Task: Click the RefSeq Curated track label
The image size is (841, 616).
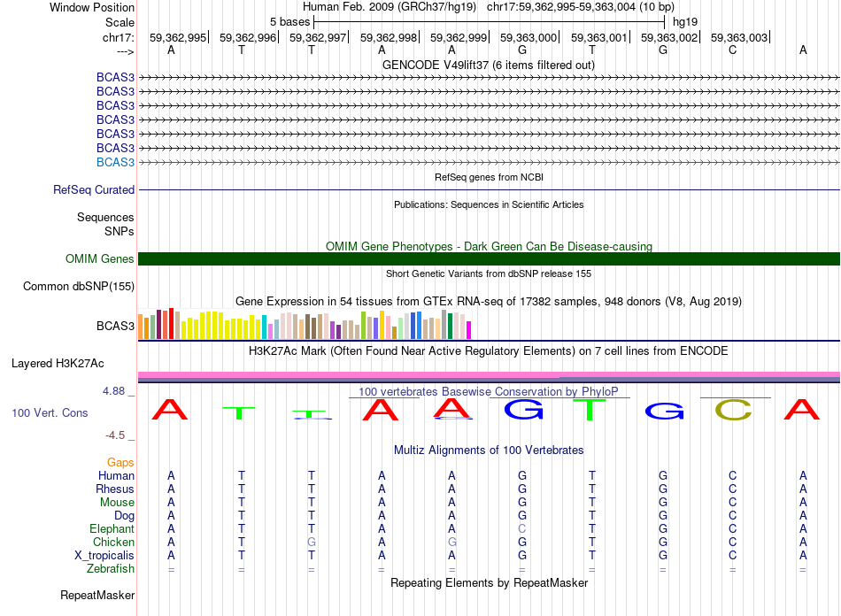Action: (x=94, y=189)
